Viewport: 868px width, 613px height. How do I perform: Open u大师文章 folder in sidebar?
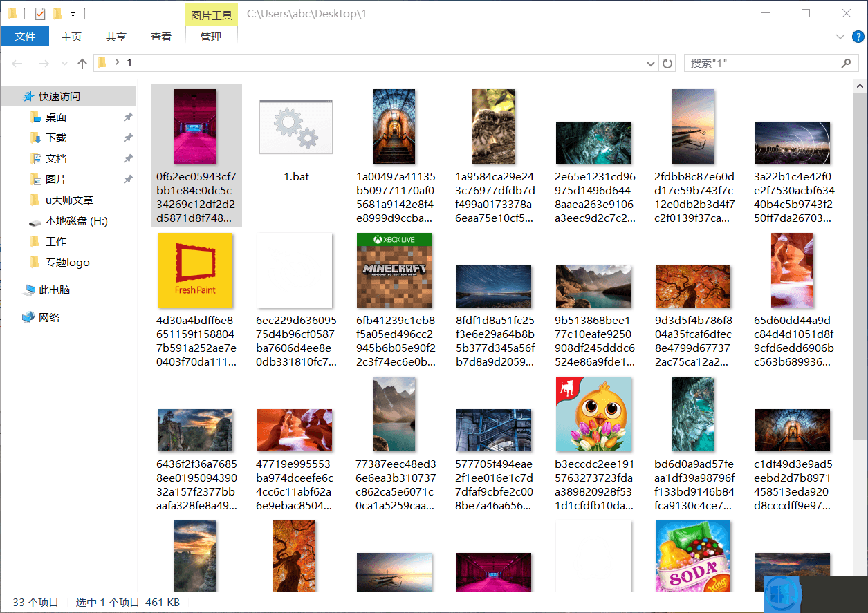pos(68,200)
